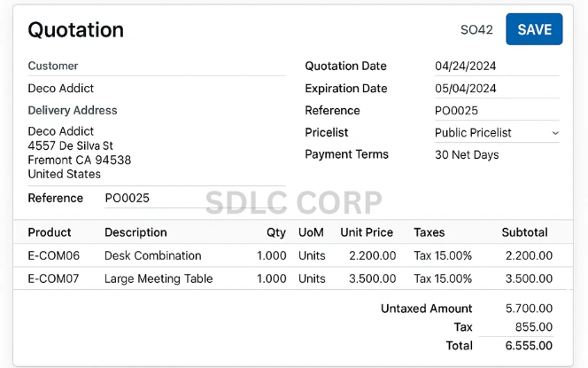Click the Untaxed Amount value 5.700.00

click(x=529, y=309)
